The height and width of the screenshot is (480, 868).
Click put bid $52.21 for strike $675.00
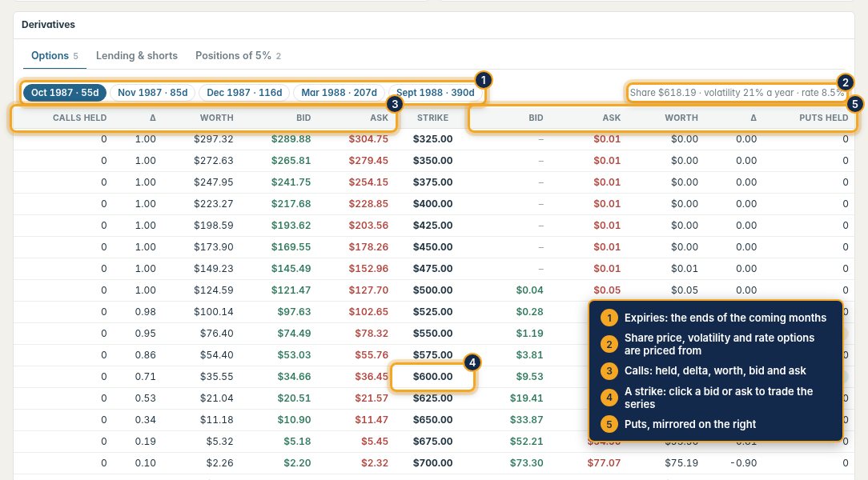tap(526, 441)
